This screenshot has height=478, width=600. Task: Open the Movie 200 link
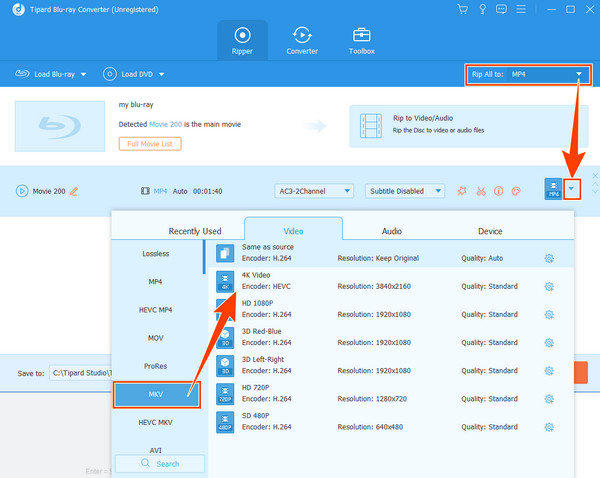click(x=165, y=124)
